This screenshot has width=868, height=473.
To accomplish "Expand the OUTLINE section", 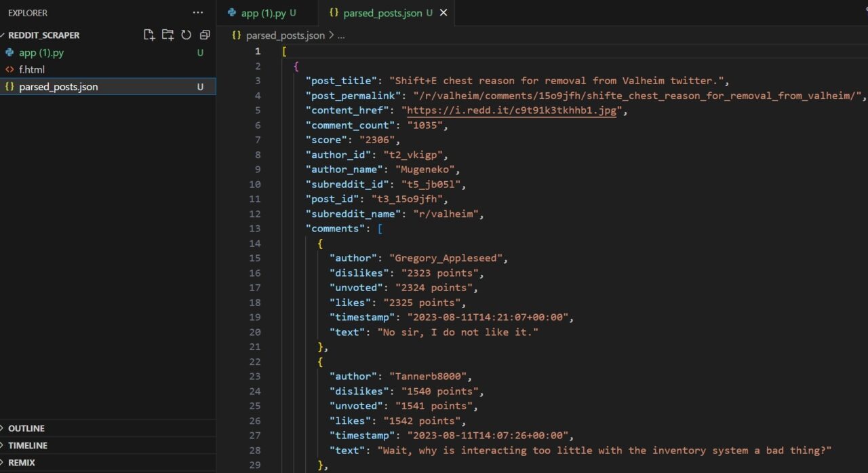I will pos(26,428).
